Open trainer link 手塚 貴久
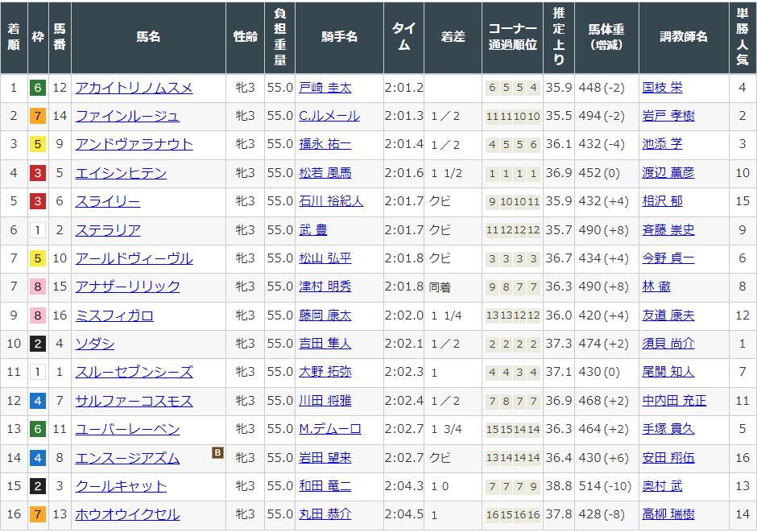 [668, 429]
